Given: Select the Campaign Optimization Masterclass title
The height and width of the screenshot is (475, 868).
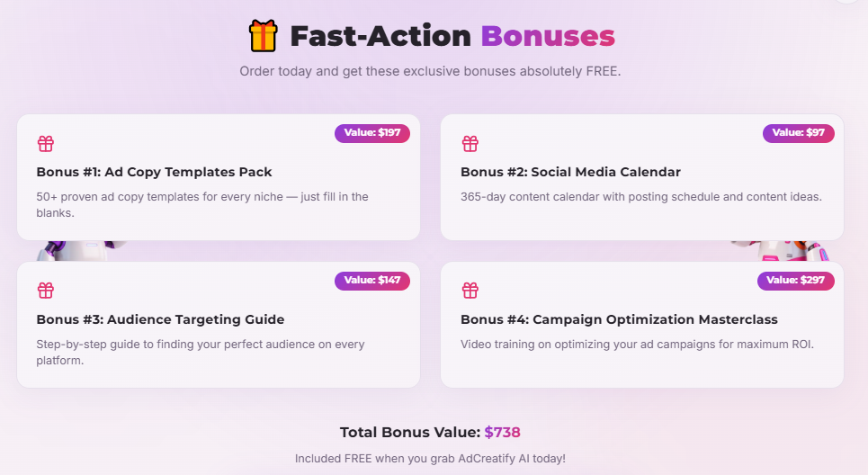Looking at the screenshot, I should (x=619, y=319).
